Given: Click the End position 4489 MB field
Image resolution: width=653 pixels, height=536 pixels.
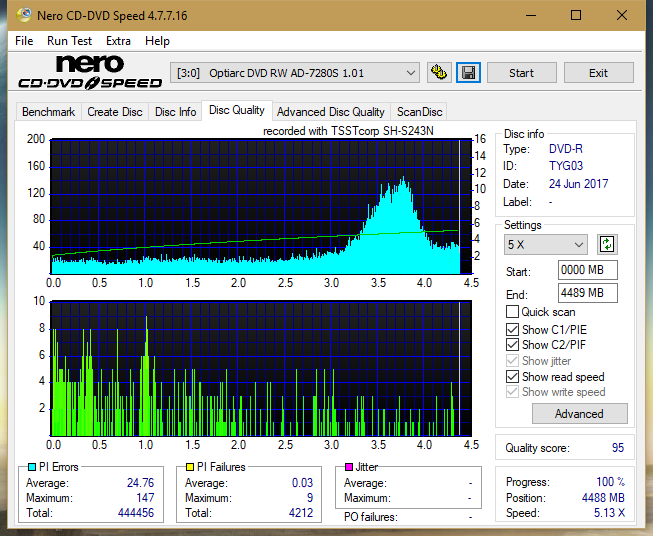Looking at the screenshot, I should coord(587,293).
